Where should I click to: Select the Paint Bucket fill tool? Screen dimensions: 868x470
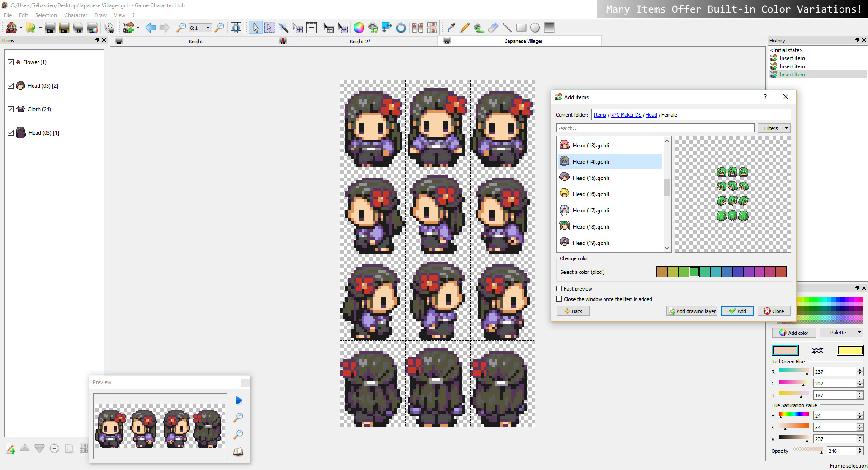pyautogui.click(x=478, y=28)
